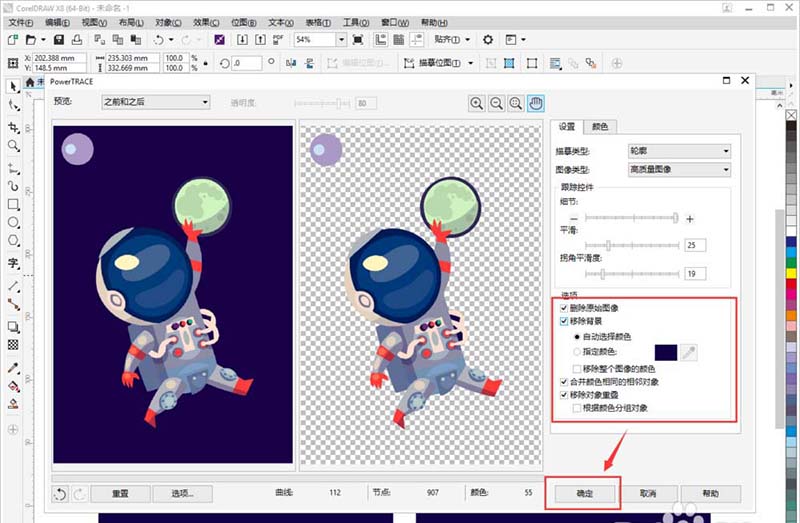Click the rotation angle input field
Image resolution: width=800 pixels, height=523 pixels.
[x=247, y=63]
